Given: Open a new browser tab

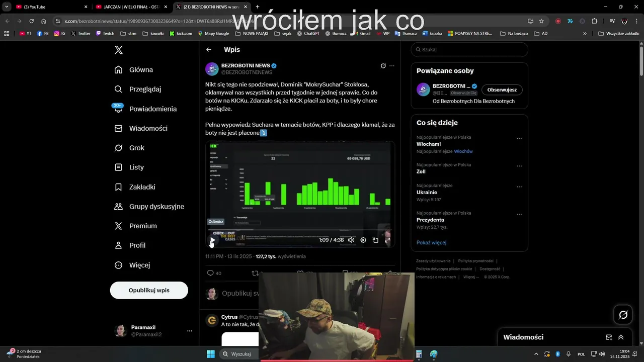Looking at the screenshot, I should pos(258,7).
